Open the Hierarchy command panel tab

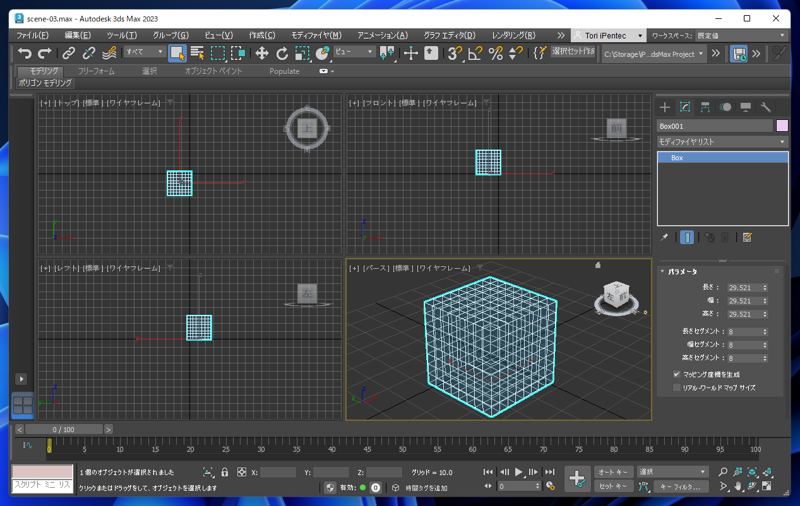tap(705, 107)
